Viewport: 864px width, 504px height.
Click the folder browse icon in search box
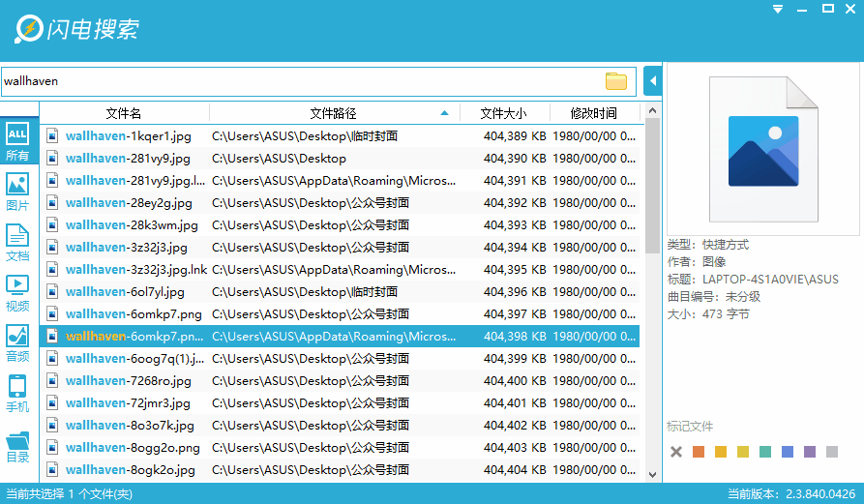[x=616, y=81]
